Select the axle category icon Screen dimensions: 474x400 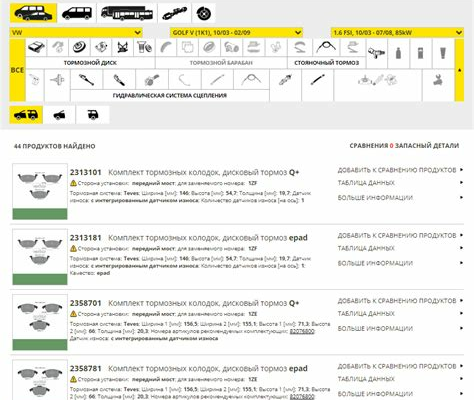point(174,13)
